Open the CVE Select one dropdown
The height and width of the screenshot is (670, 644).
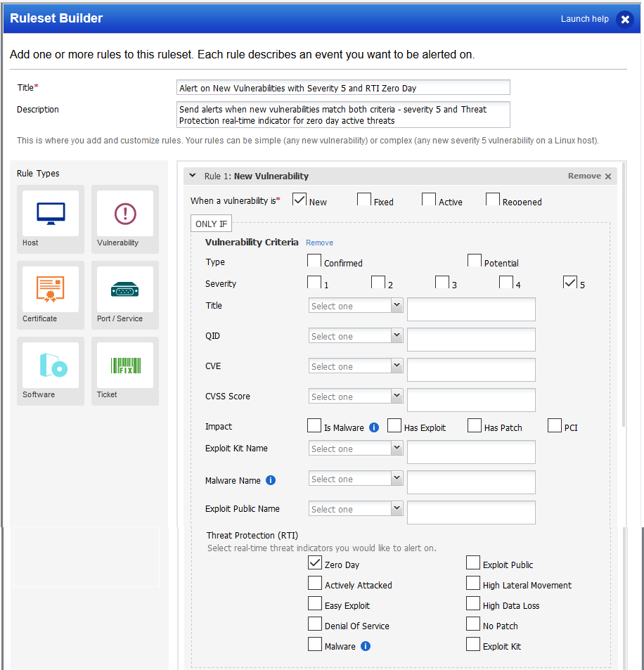point(356,366)
